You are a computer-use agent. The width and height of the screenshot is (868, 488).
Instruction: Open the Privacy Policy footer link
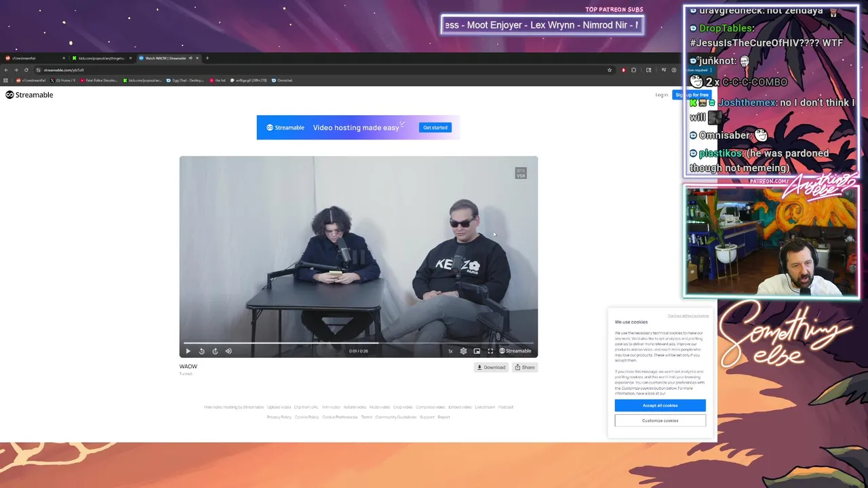click(279, 418)
